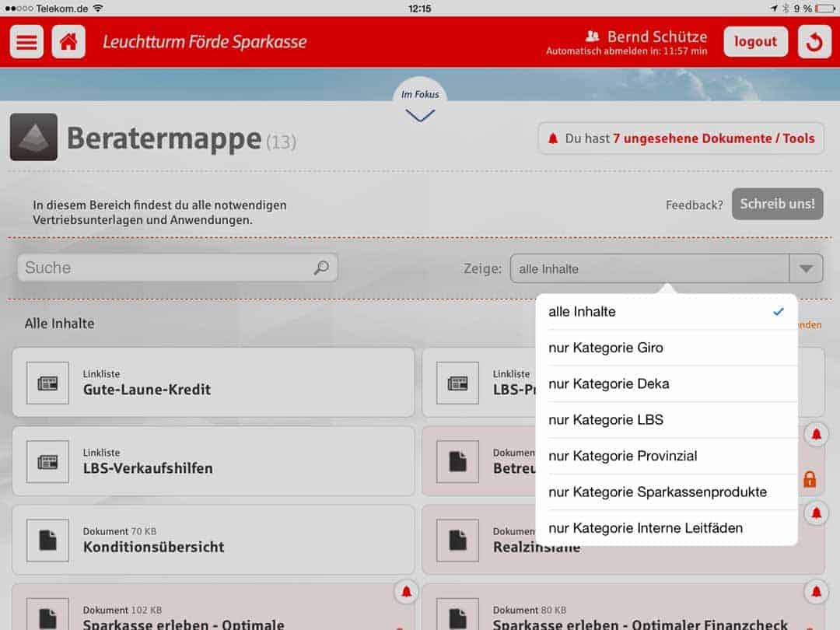Open the Konditionsübersicht title
The height and width of the screenshot is (630, 840).
(x=154, y=547)
